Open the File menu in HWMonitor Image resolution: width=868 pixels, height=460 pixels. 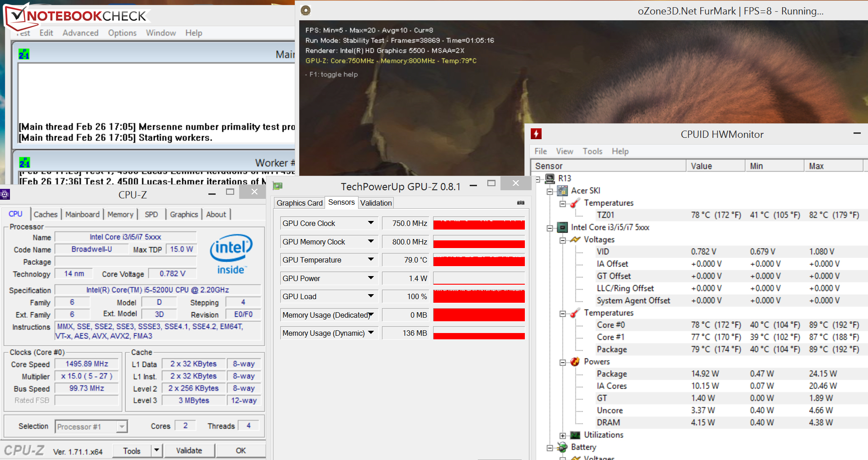541,151
